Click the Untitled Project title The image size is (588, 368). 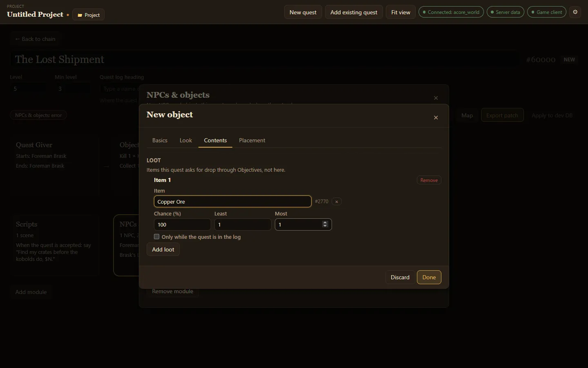[35, 14]
